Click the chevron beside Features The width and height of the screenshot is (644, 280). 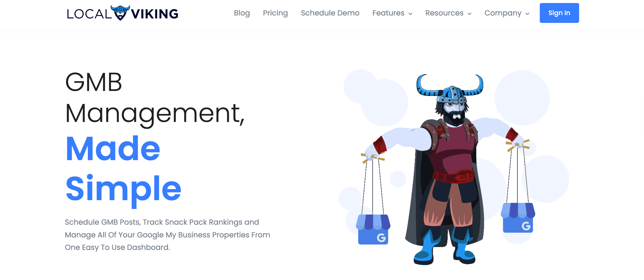[x=410, y=14]
